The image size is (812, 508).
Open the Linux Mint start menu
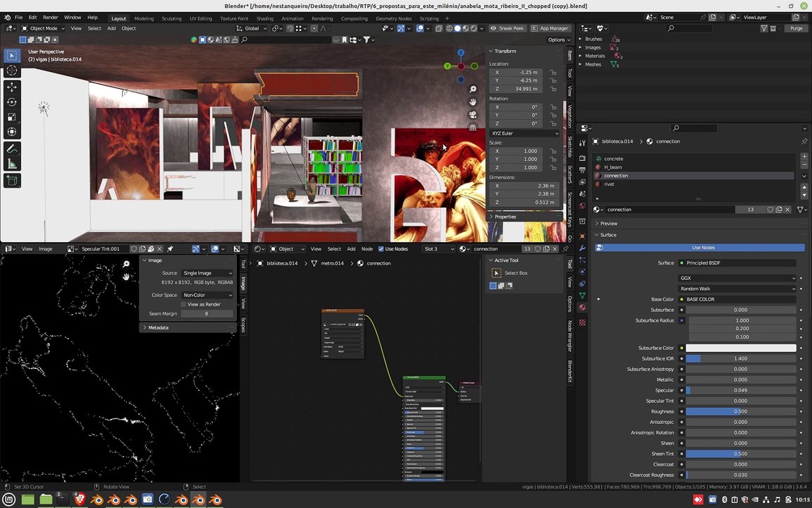pos(9,500)
